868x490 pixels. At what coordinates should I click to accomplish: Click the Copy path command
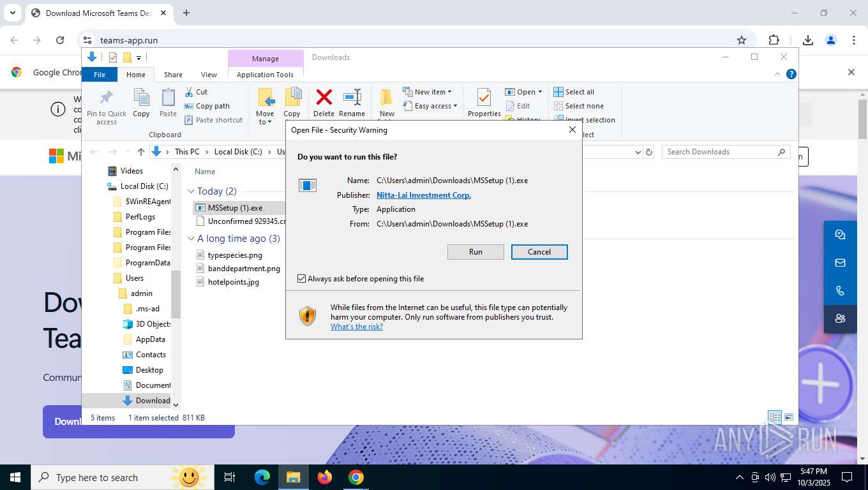(x=207, y=106)
